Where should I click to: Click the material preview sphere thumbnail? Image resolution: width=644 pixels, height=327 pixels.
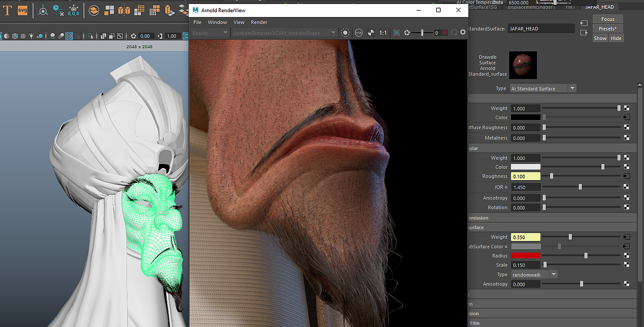point(523,65)
